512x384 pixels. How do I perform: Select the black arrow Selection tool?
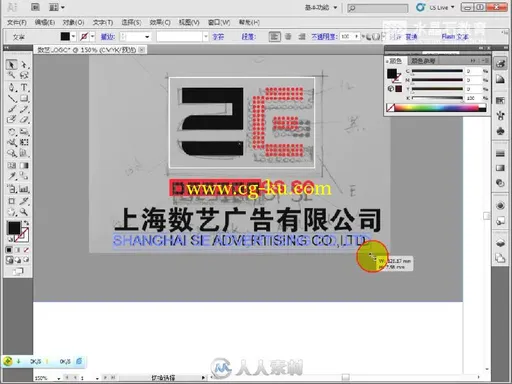coord(12,64)
